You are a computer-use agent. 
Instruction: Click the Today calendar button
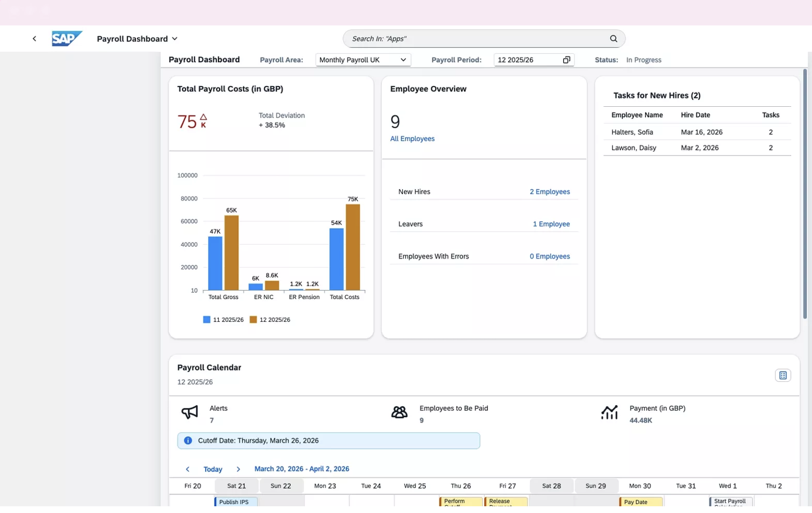[x=213, y=469]
